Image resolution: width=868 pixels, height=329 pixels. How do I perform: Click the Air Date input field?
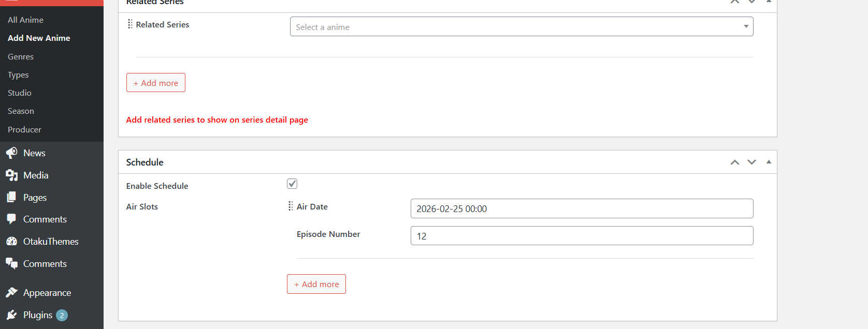point(582,208)
